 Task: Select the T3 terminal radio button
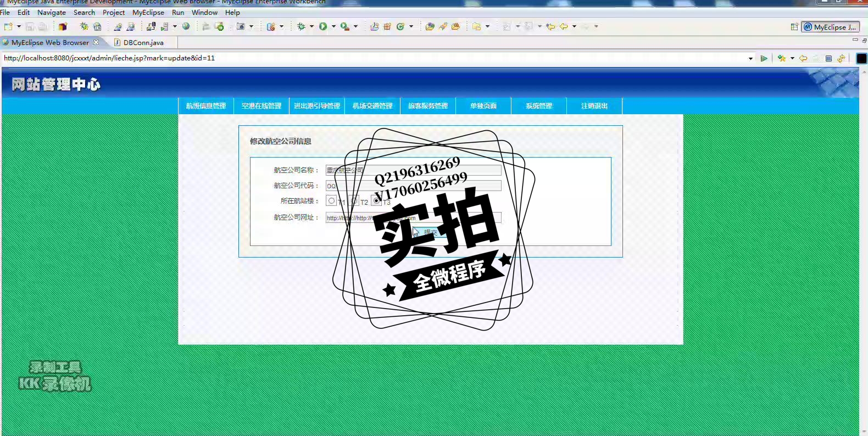376,201
